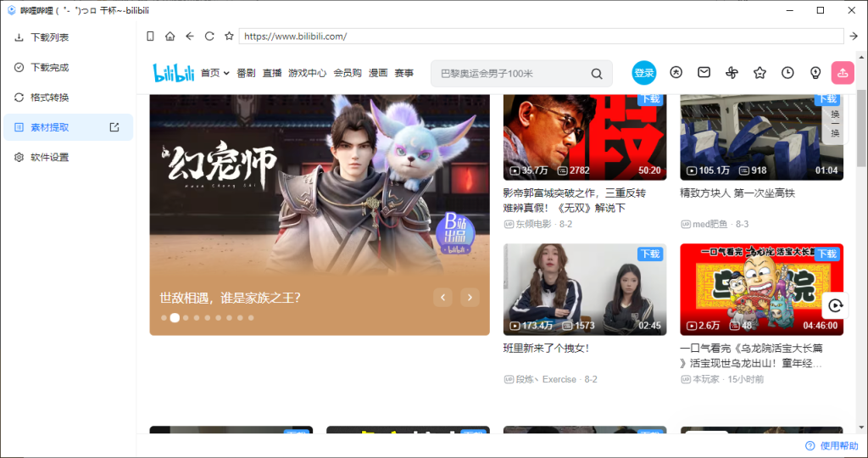
Task: Open uploader 本玩家 profile
Action: [706, 379]
